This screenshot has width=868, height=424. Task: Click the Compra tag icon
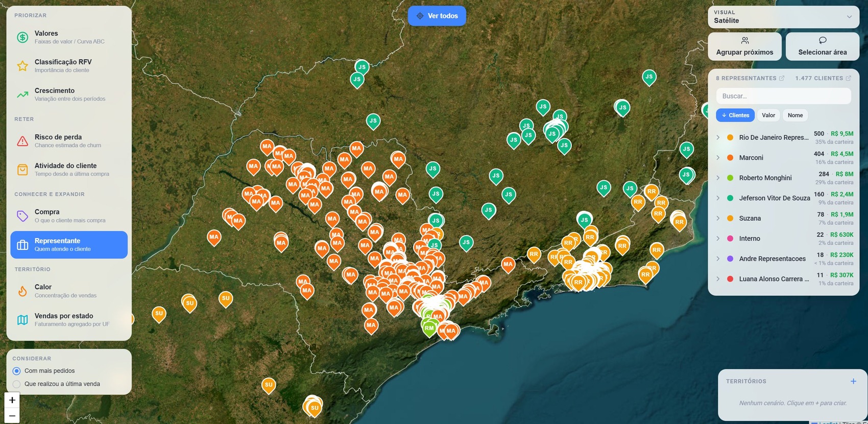(x=22, y=216)
